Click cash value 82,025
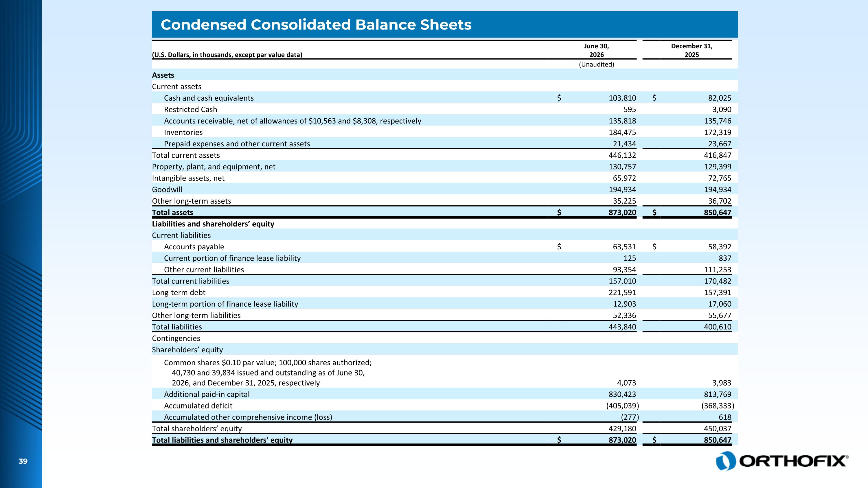Screen dimensions: 868x488 tap(719, 98)
